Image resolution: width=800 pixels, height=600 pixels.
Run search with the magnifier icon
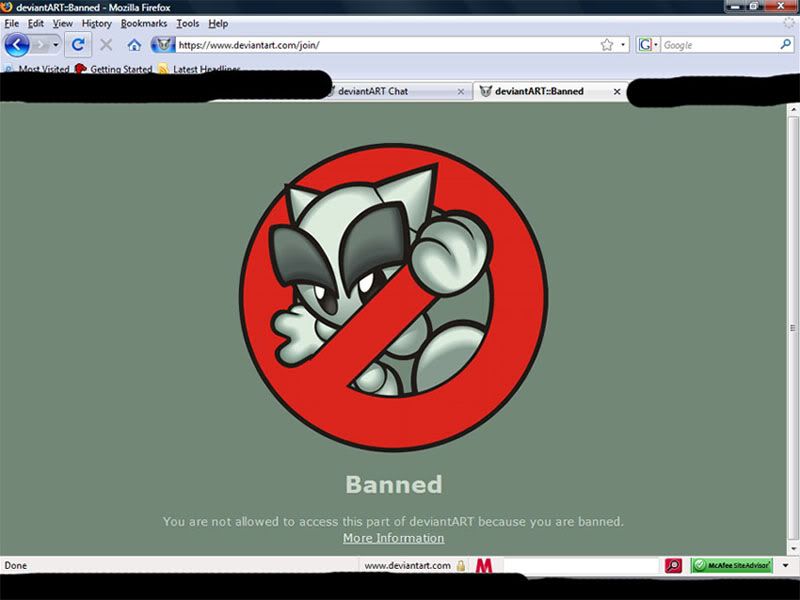tap(786, 44)
